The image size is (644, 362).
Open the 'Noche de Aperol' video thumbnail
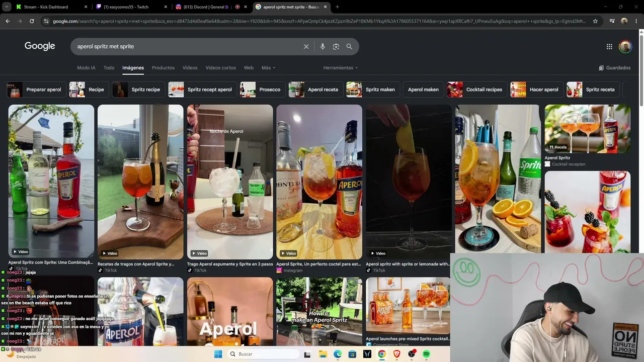[x=230, y=182]
